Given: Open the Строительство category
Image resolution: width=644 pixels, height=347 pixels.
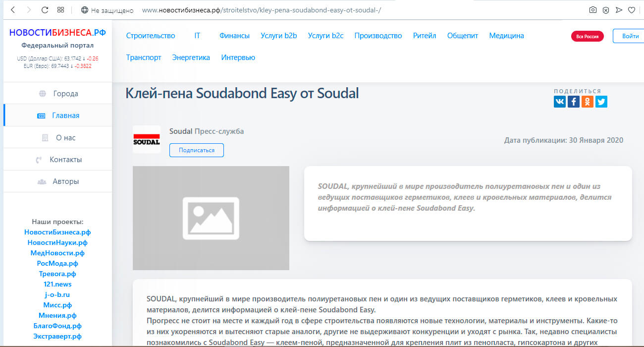Looking at the screenshot, I should pyautogui.click(x=151, y=36).
